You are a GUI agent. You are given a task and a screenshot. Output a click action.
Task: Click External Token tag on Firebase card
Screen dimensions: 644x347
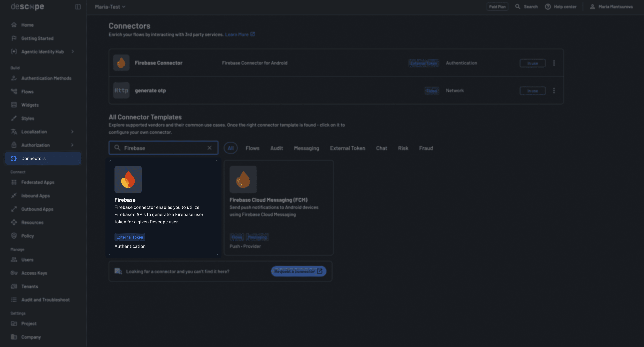tap(130, 237)
